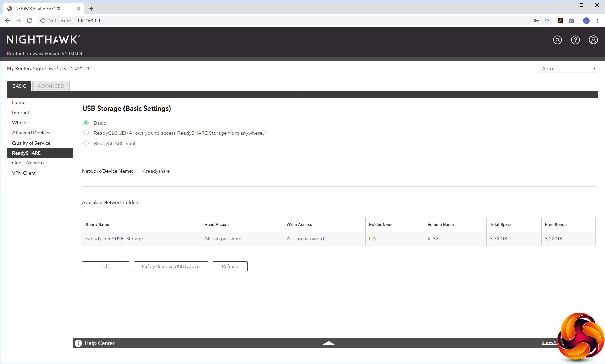The width and height of the screenshot is (605, 364).
Task: Open Quality of Service in the sidebar
Action: [40, 143]
